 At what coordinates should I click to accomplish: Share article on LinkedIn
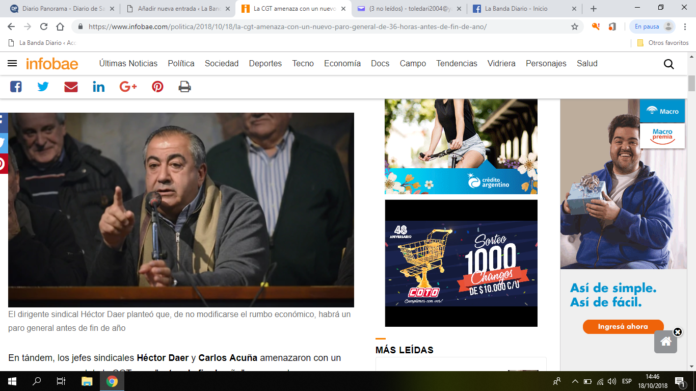click(99, 87)
